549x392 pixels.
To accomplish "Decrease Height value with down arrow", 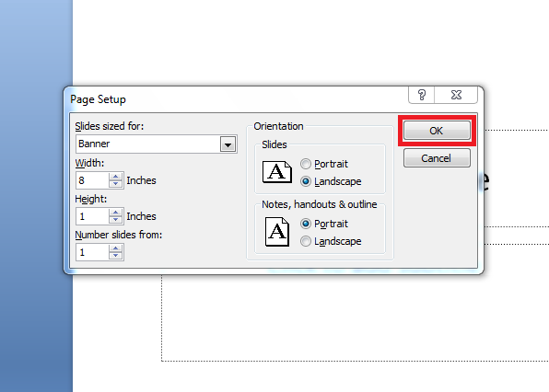I will pos(115,220).
